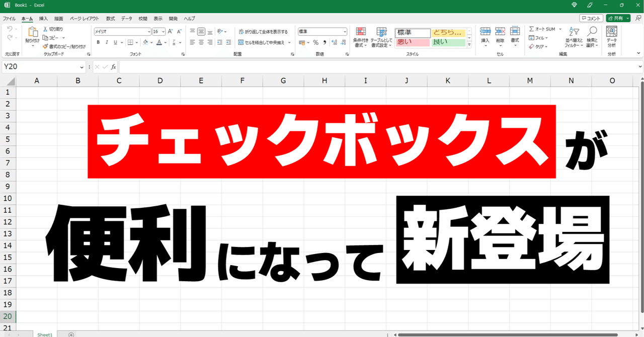Apply the percent (%) number style icon

[x=315, y=43]
